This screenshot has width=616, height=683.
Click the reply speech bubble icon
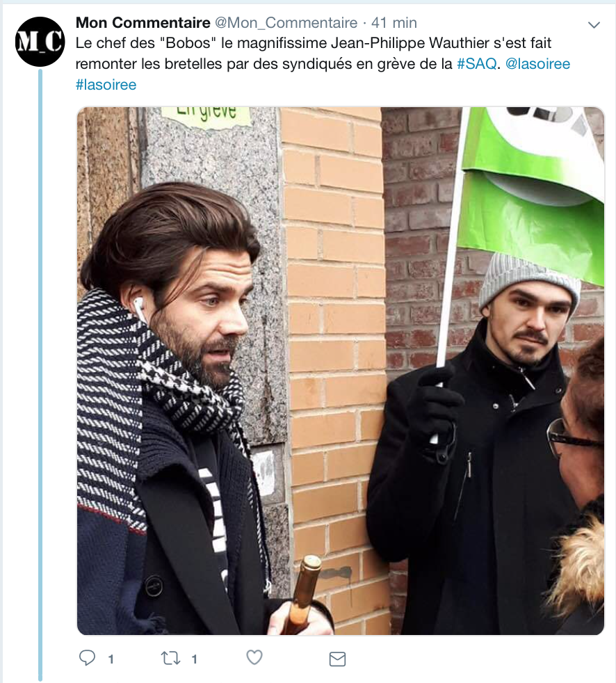pyautogui.click(x=87, y=658)
